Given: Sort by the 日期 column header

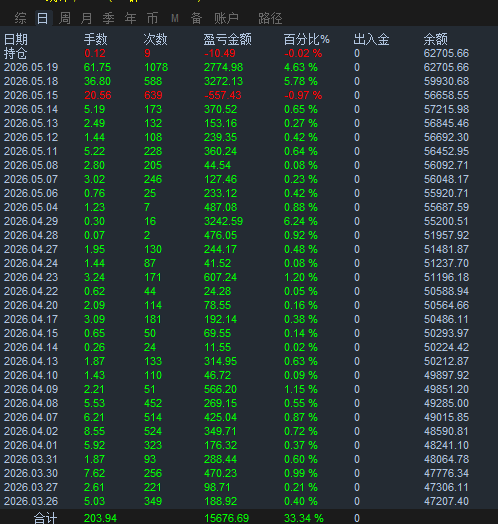Looking at the screenshot, I should pos(16,40).
